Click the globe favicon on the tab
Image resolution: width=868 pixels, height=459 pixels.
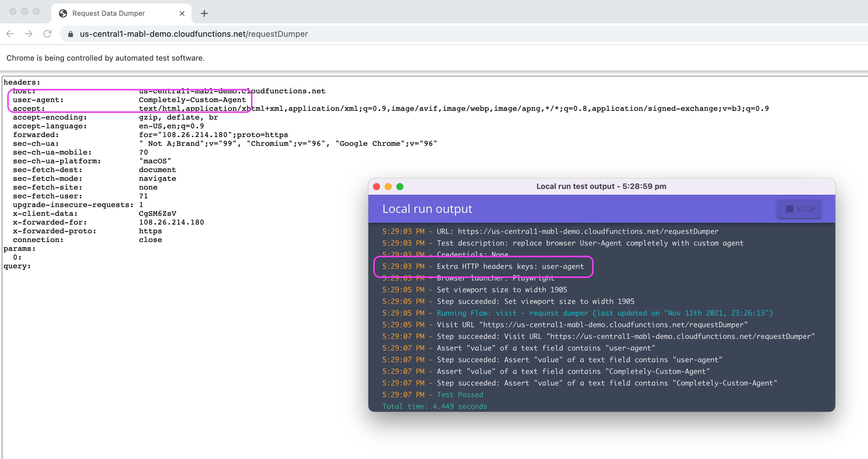coord(63,13)
